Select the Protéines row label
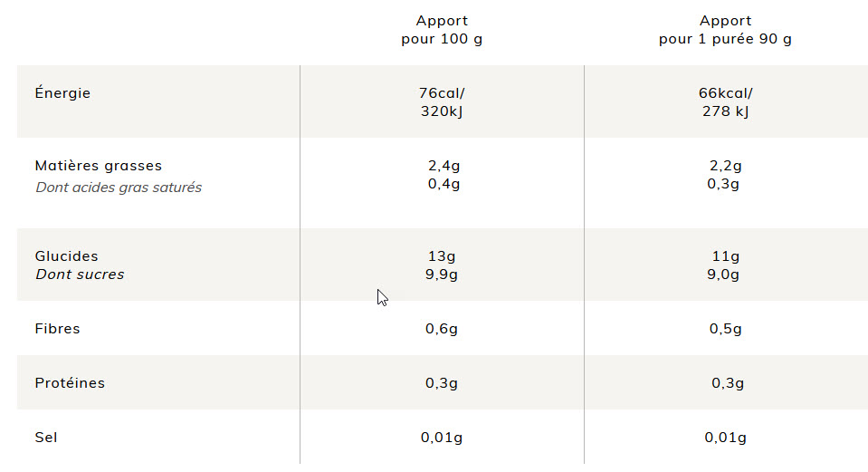868x472 pixels. pyautogui.click(x=70, y=383)
